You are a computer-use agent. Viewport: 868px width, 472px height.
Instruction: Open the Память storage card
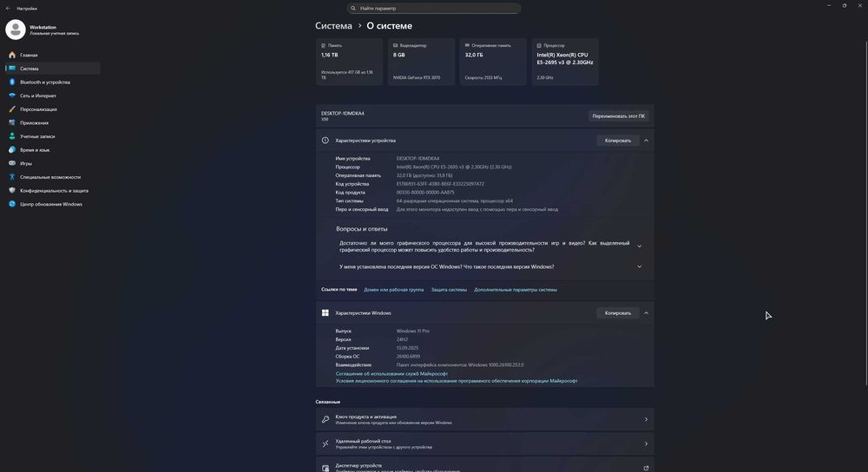point(349,62)
